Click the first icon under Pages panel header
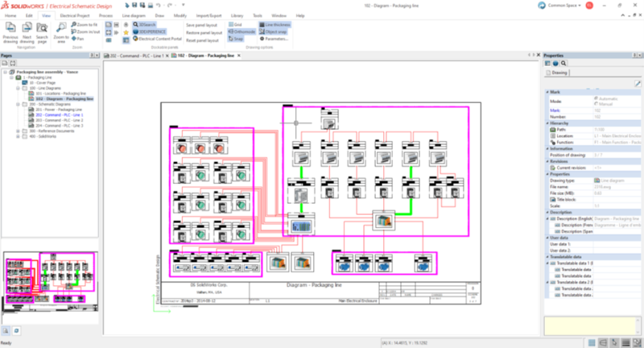644x348 pixels. (x=5, y=64)
